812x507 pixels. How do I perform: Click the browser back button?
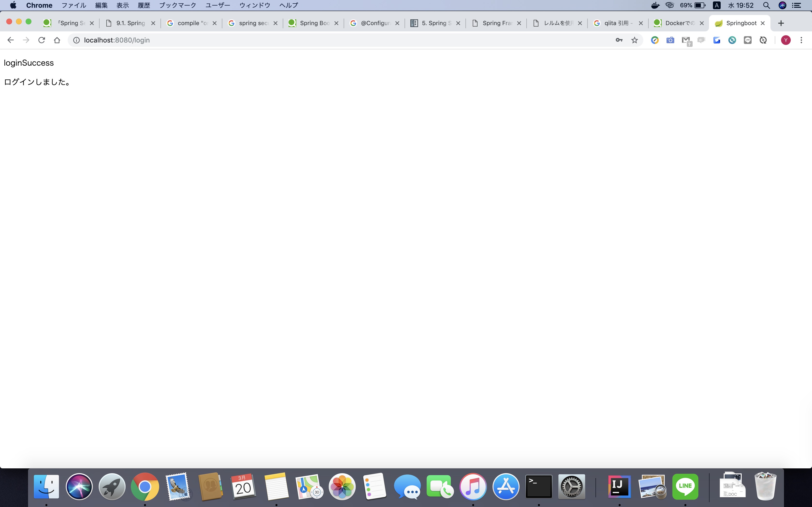11,40
